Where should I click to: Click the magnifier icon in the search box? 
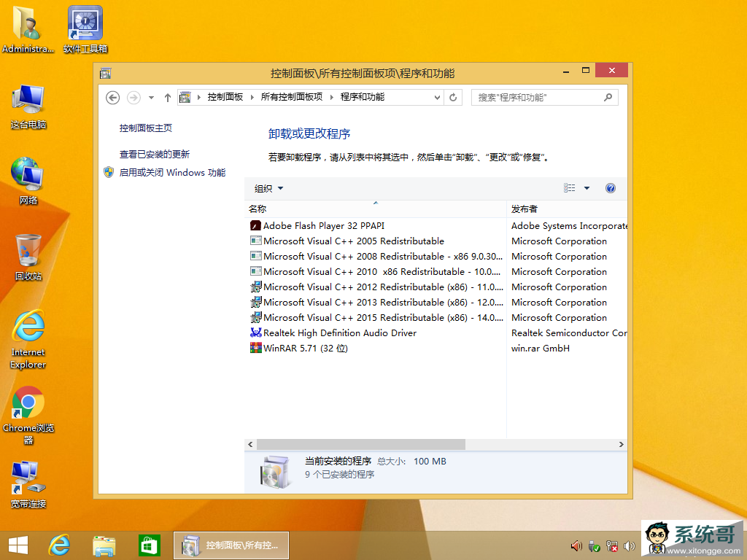(608, 98)
